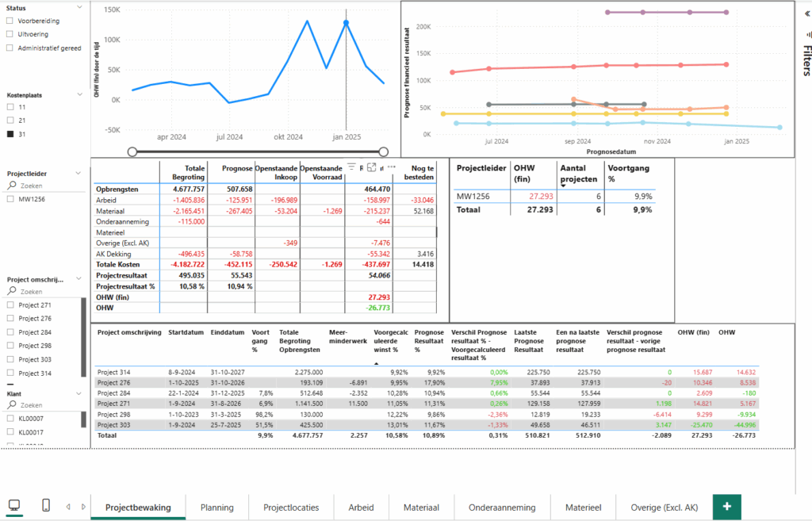This screenshot has height=521, width=812.
Task: Click the Projectleider search field
Action: pos(48,186)
